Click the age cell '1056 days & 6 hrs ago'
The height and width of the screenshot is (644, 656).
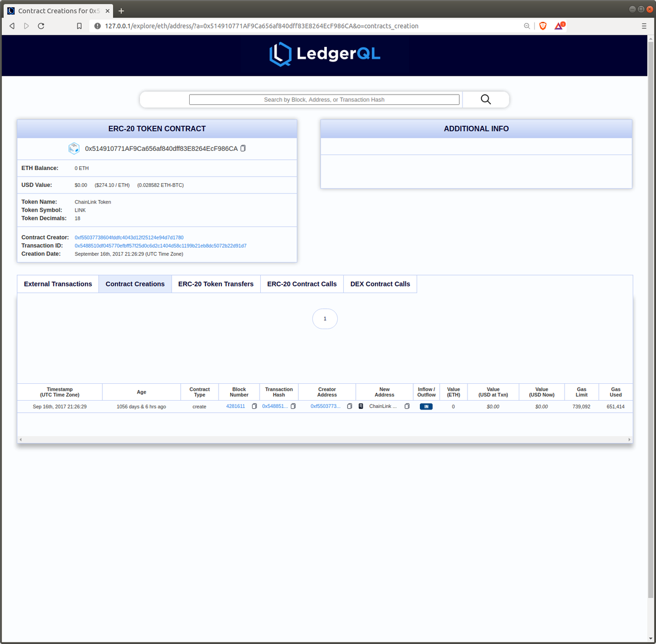click(x=141, y=407)
